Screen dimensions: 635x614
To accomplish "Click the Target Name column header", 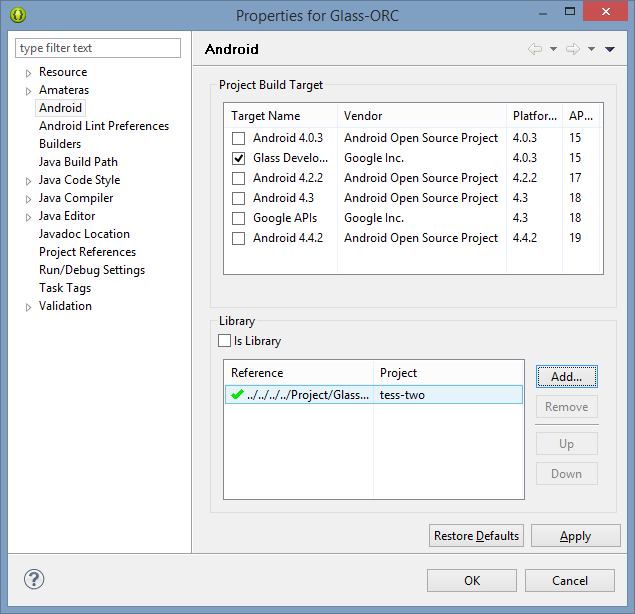I will coord(281,116).
